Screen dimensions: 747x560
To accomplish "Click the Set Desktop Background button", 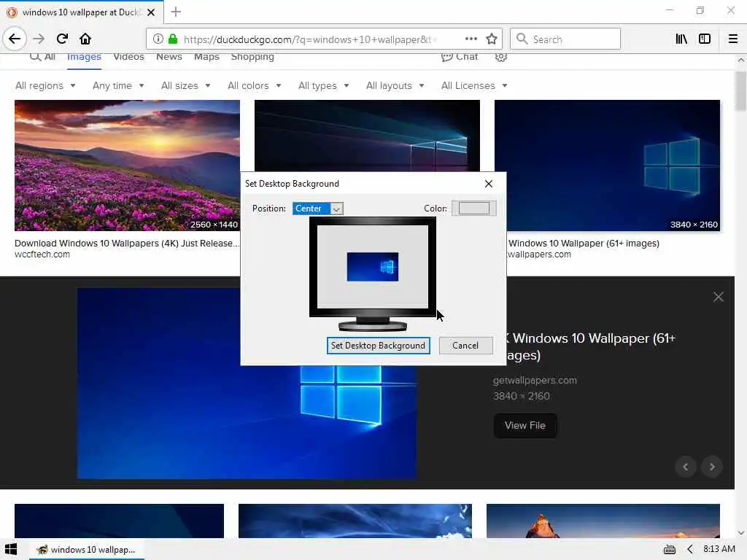I will coord(379,346).
